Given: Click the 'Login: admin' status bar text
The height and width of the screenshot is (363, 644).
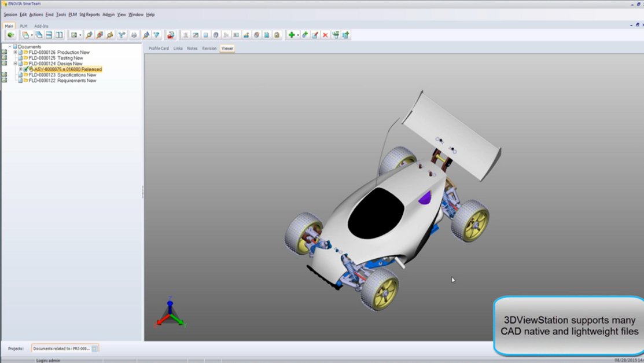Looking at the screenshot, I should [48, 361].
